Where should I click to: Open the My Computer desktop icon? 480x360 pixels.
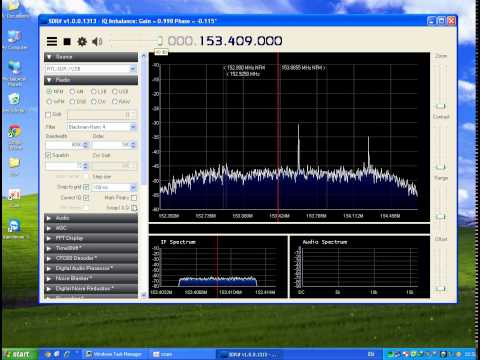[x=15, y=40]
